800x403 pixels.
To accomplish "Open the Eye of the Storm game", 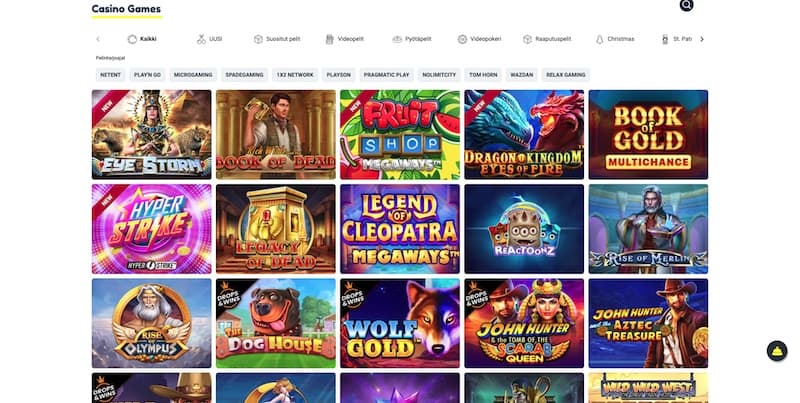I will pos(152,135).
